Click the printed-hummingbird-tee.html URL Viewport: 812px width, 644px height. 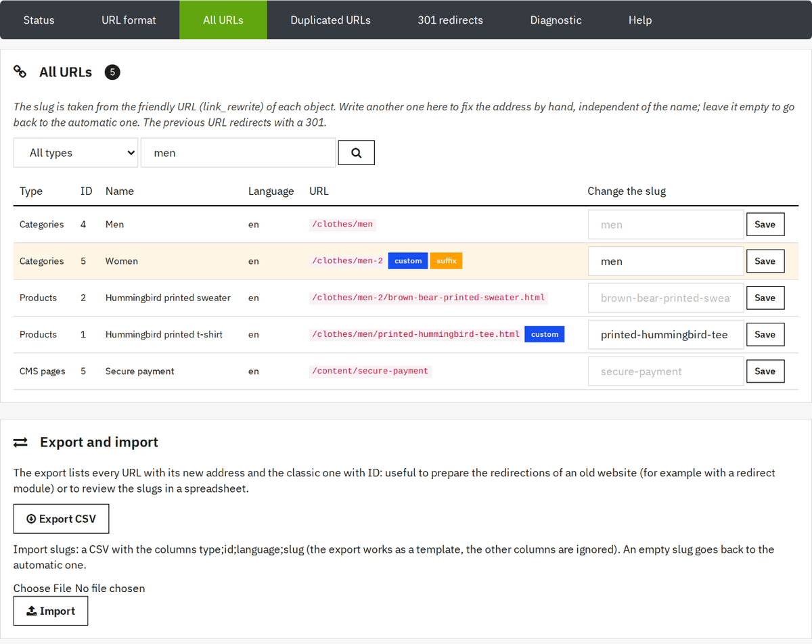[x=416, y=334]
